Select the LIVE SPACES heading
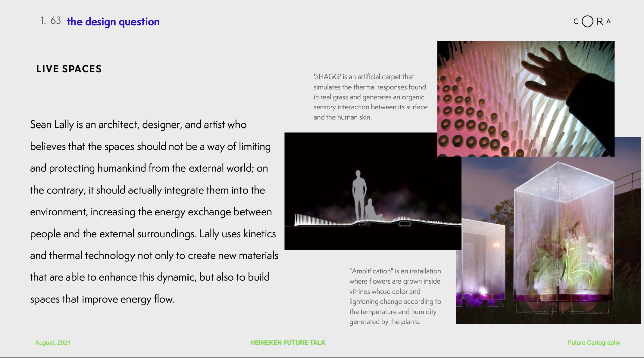 point(69,69)
